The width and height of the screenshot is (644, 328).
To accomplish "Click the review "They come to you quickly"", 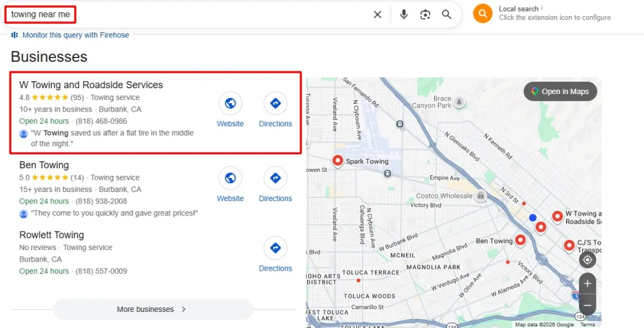I will pos(115,213).
